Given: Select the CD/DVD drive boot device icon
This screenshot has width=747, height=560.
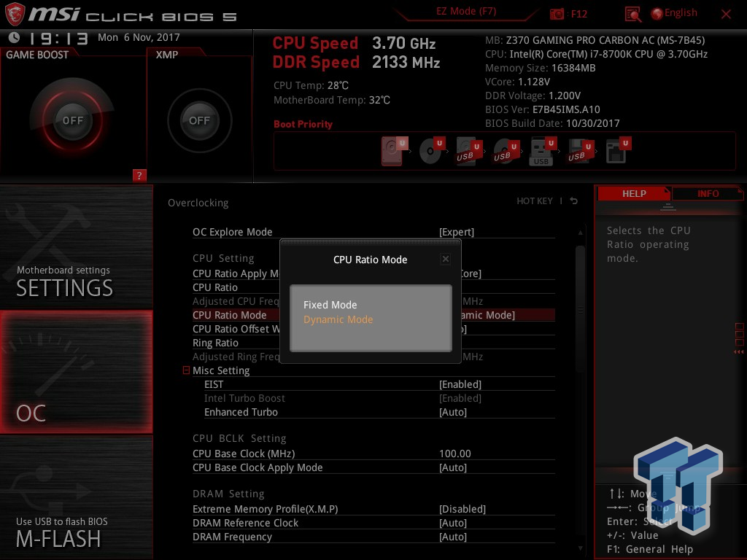Looking at the screenshot, I should tap(432, 151).
